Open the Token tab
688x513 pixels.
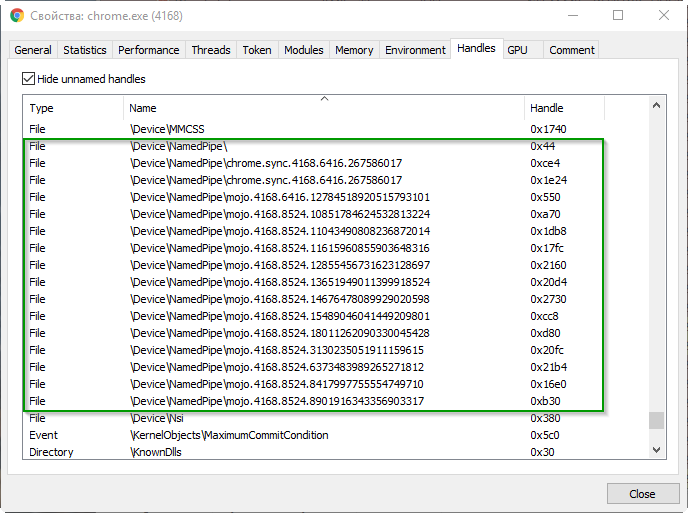coord(257,50)
